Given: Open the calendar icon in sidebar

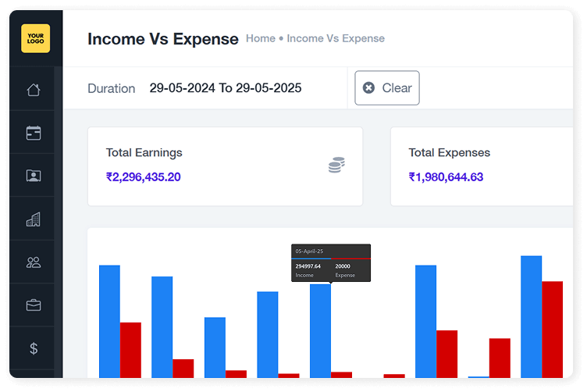Looking at the screenshot, I should (34, 133).
